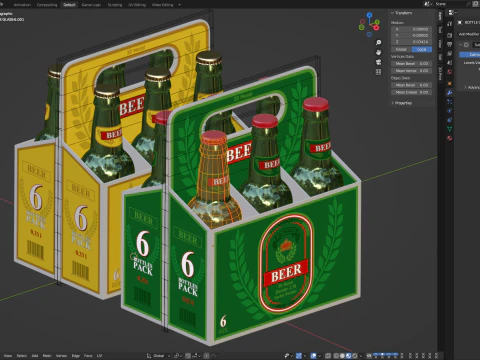Select rendered shading mode
This screenshot has width=480, height=360.
[x=355, y=356]
